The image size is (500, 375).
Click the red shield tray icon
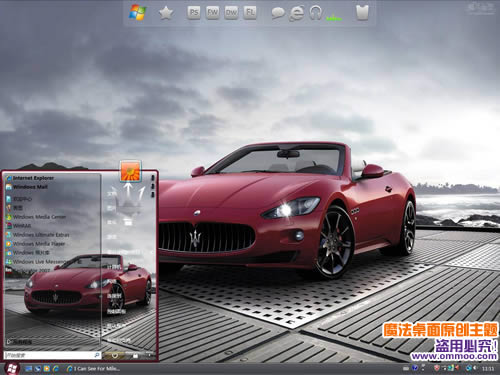pyautogui.click(x=437, y=368)
